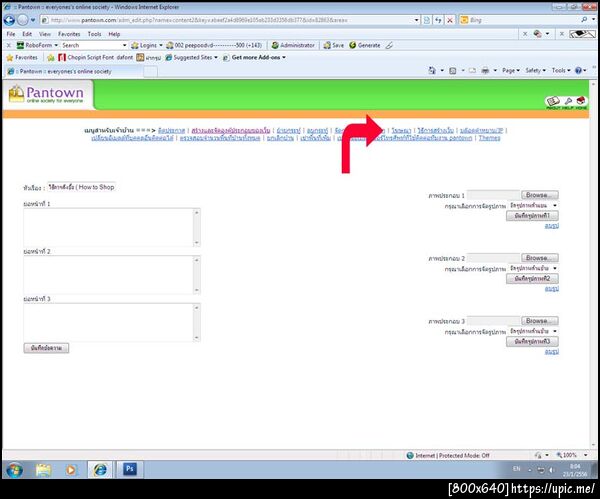Click save image 3 button
Image resolution: width=600 pixels, height=499 pixels.
pos(532,341)
